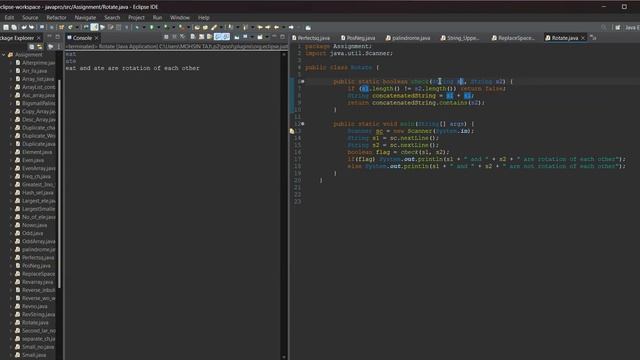Click Remove All Terminated Launches console icon
640x360 pixels.
pos(183,37)
